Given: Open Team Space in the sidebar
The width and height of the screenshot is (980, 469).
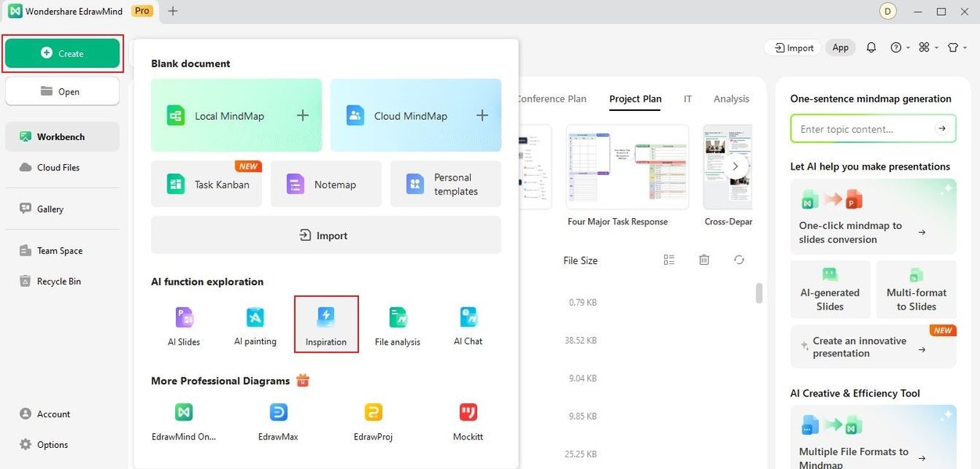Looking at the screenshot, I should click(63, 250).
